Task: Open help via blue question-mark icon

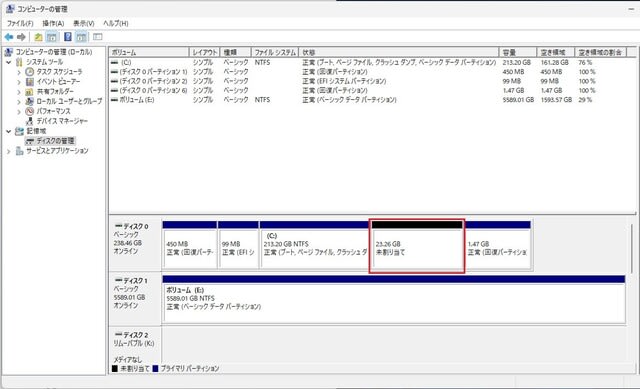Action: click(68, 37)
